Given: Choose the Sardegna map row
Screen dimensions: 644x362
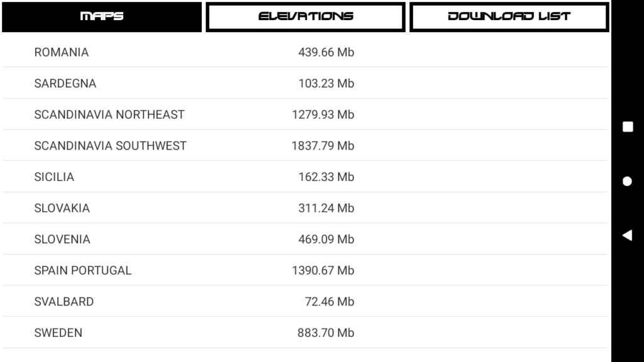Looking at the screenshot, I should [306, 84].
